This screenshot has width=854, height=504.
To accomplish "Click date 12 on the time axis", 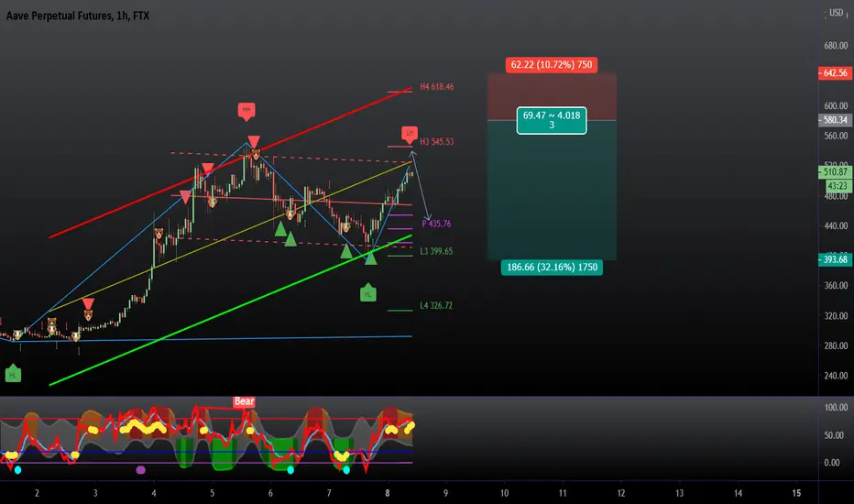I will (x=621, y=493).
